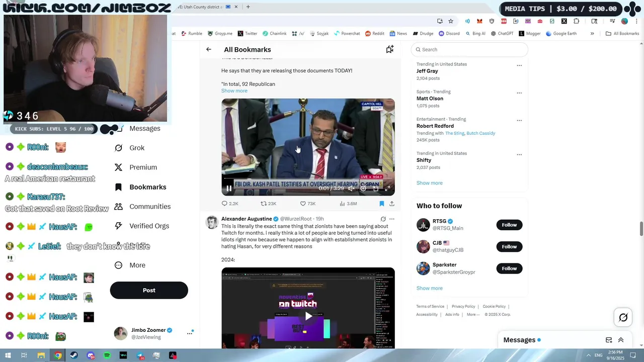Screen dimensions: 644x362
Task: Open Discord bookmark in bookmarks bar
Action: coord(449,34)
